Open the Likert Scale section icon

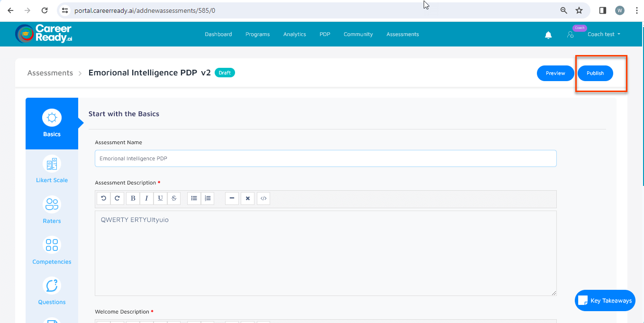pos(52,164)
